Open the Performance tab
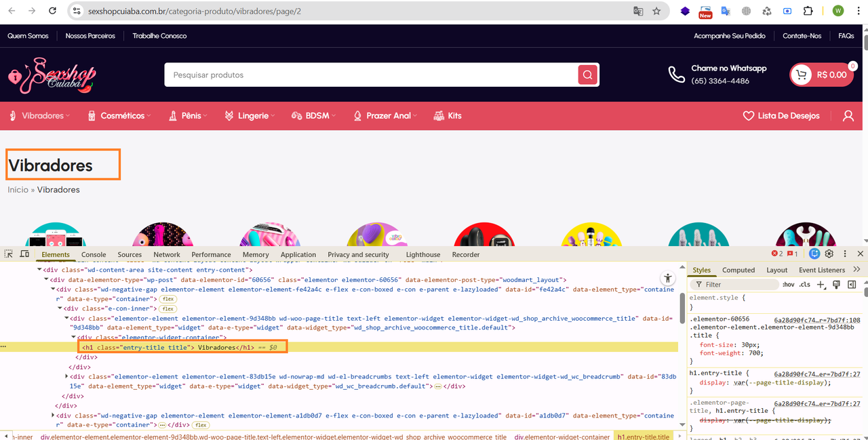 tap(211, 255)
